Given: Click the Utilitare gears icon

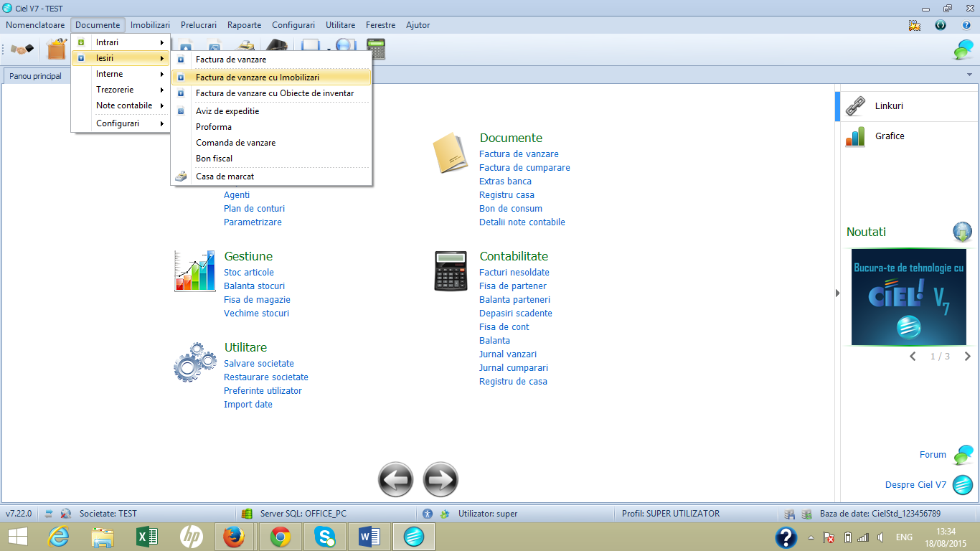Looking at the screenshot, I should [194, 362].
